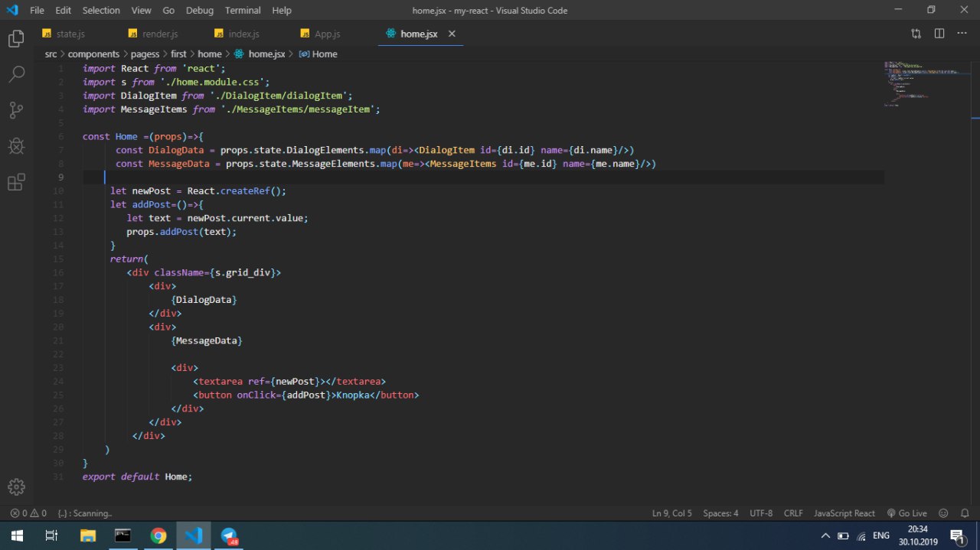
Task: Toggle the CRLF end of line sequence
Action: 793,513
